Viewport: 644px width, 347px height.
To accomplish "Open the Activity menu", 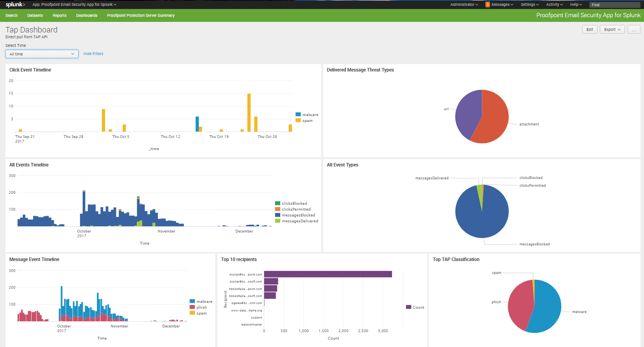I will 555,5.
